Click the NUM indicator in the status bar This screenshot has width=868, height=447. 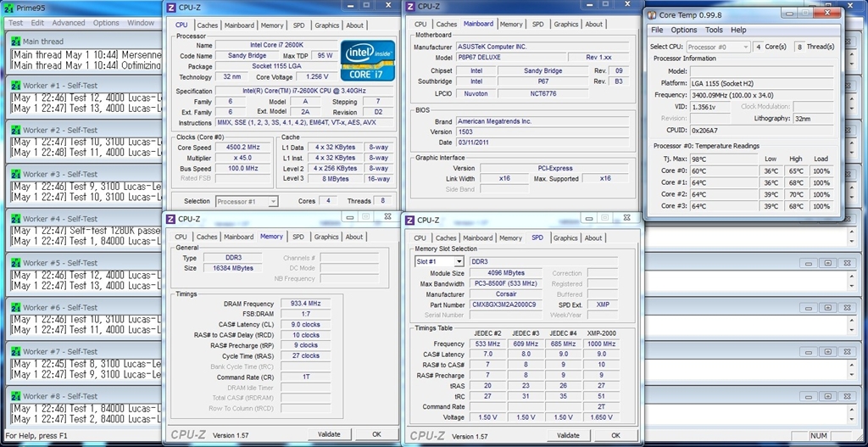(820, 436)
